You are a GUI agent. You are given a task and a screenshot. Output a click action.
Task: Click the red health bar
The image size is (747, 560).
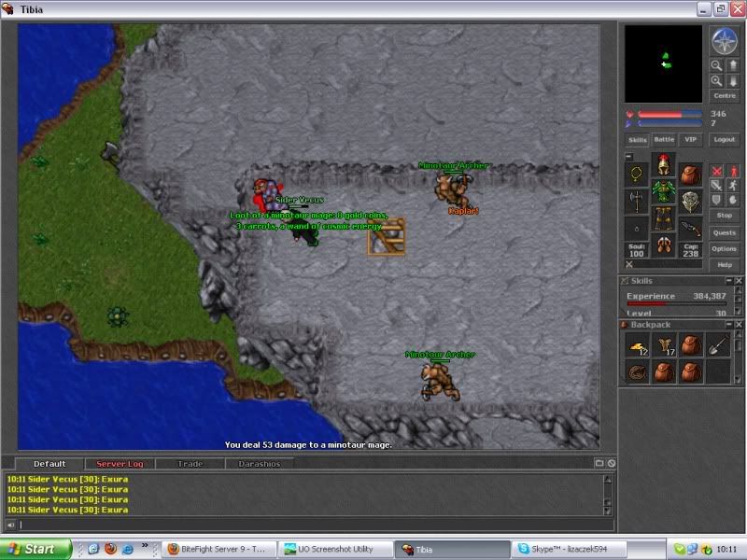click(x=669, y=114)
